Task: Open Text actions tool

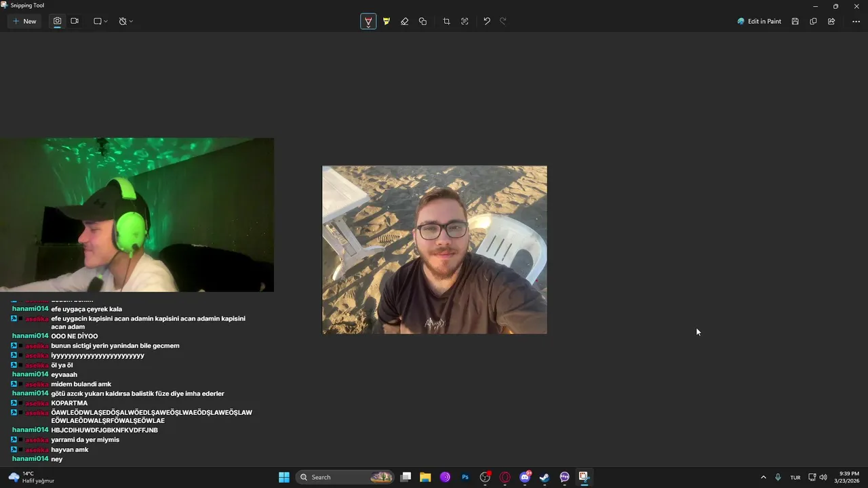Action: pos(465,21)
